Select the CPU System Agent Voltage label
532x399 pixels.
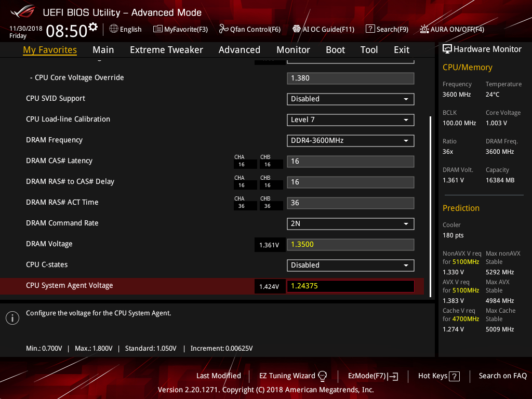[x=69, y=286]
